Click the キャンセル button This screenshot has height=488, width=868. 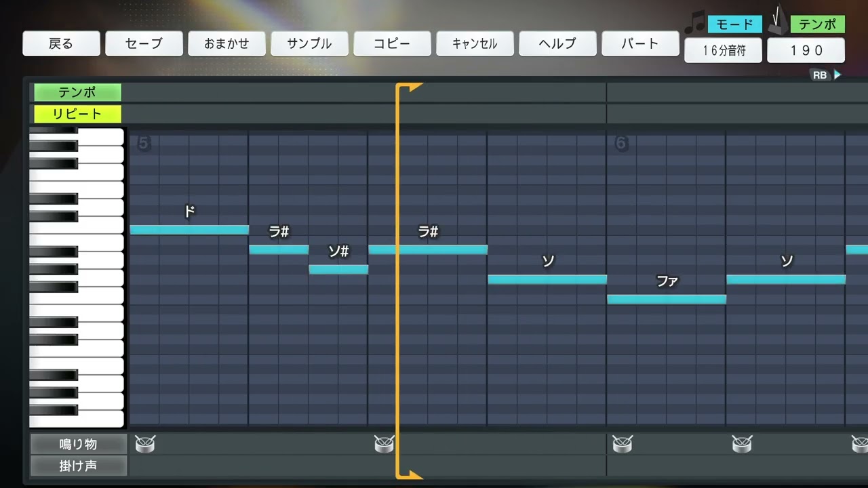(475, 43)
